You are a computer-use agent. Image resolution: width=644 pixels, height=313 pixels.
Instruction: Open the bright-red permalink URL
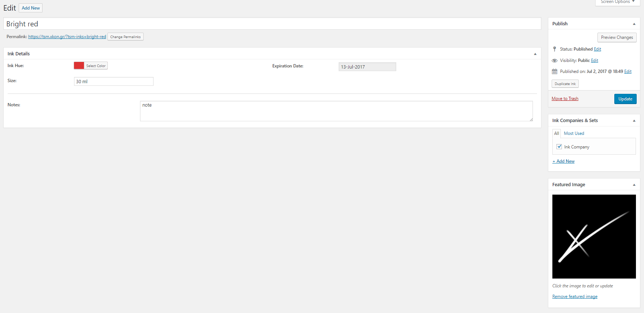tap(67, 37)
